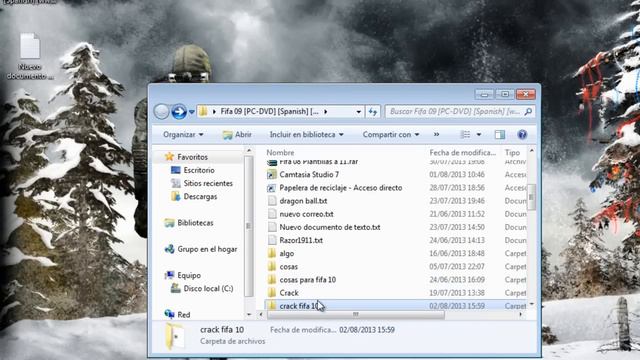Click the Forward navigation arrow button
This screenshot has width=640, height=360.
[179, 111]
